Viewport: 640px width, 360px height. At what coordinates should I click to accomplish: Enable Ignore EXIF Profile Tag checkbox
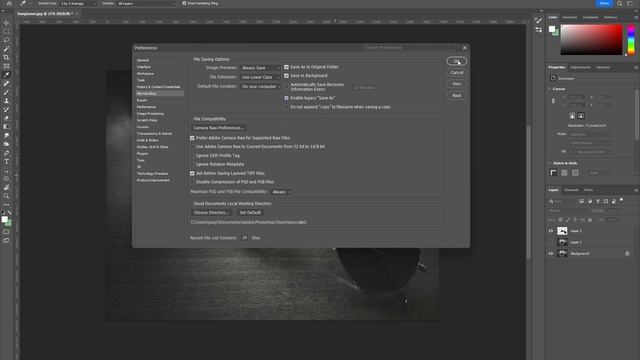[x=192, y=156]
